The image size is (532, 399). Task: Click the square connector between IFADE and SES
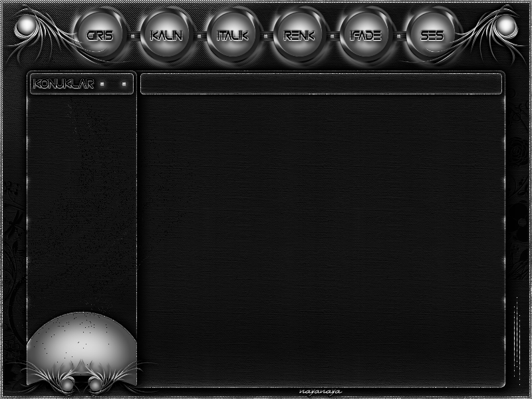coord(399,37)
